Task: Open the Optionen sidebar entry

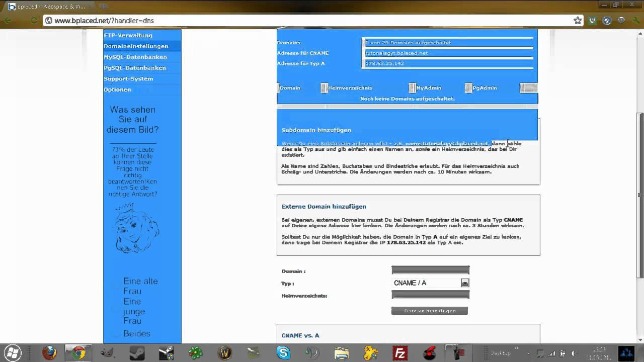Action: (x=117, y=89)
